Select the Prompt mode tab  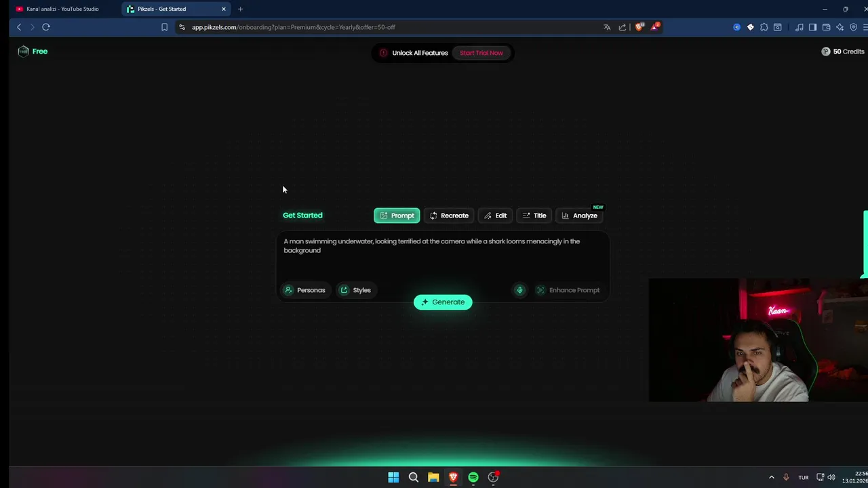pos(397,216)
